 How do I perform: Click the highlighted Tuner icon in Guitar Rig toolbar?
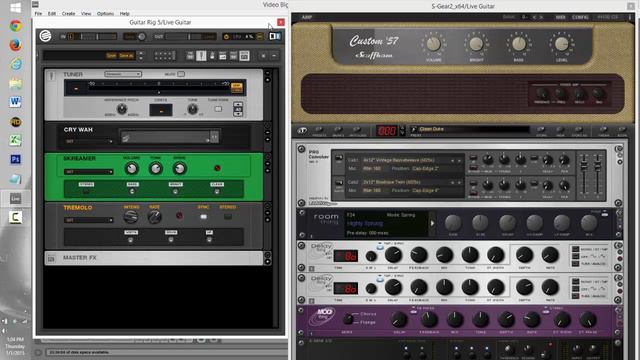pos(201,56)
